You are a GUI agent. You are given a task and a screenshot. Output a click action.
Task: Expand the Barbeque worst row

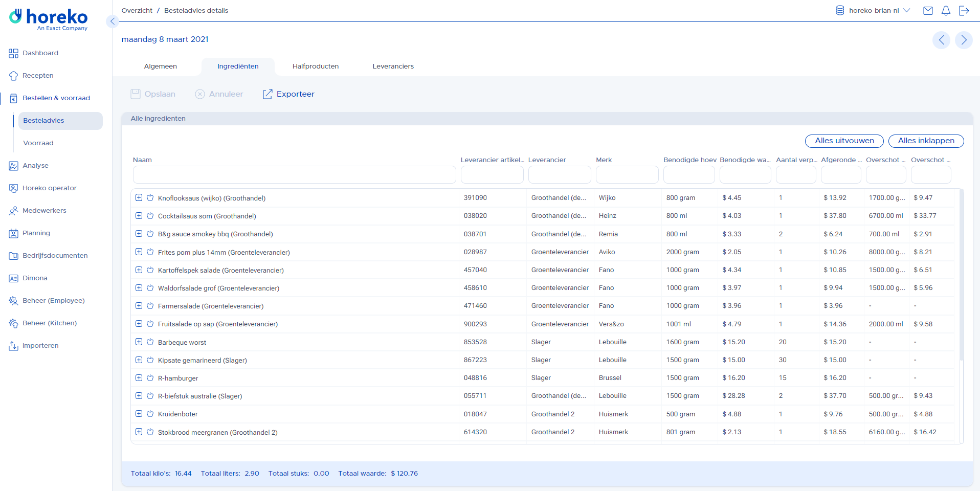[x=139, y=342]
